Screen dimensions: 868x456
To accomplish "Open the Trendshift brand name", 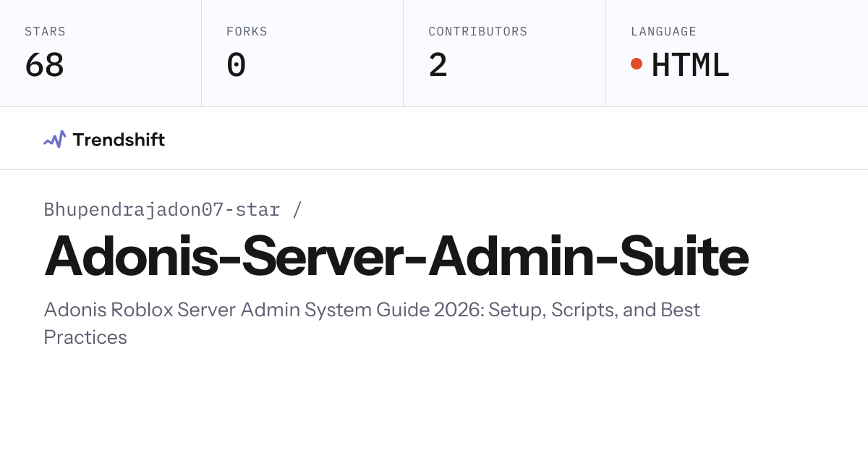I will tap(119, 139).
